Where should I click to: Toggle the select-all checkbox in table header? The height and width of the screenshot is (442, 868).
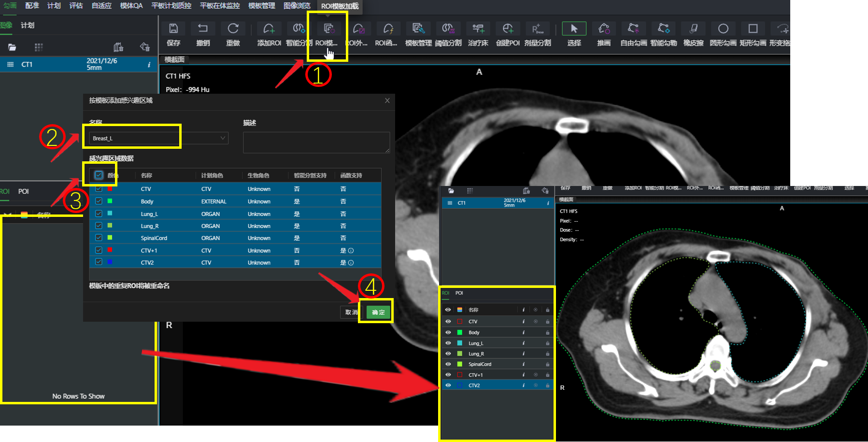(x=99, y=175)
